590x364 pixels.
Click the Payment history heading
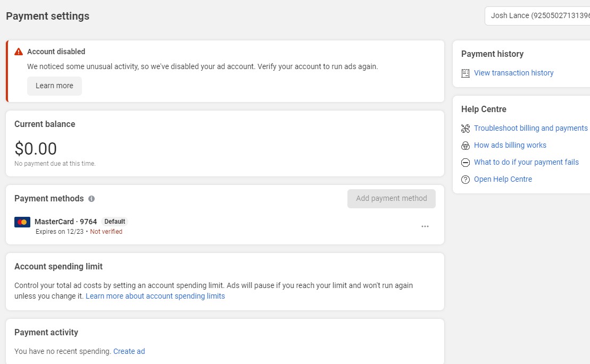(492, 54)
